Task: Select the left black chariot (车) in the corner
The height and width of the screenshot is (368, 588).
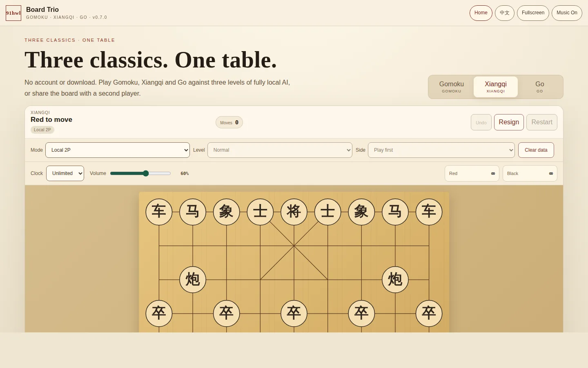Action: click(x=159, y=212)
